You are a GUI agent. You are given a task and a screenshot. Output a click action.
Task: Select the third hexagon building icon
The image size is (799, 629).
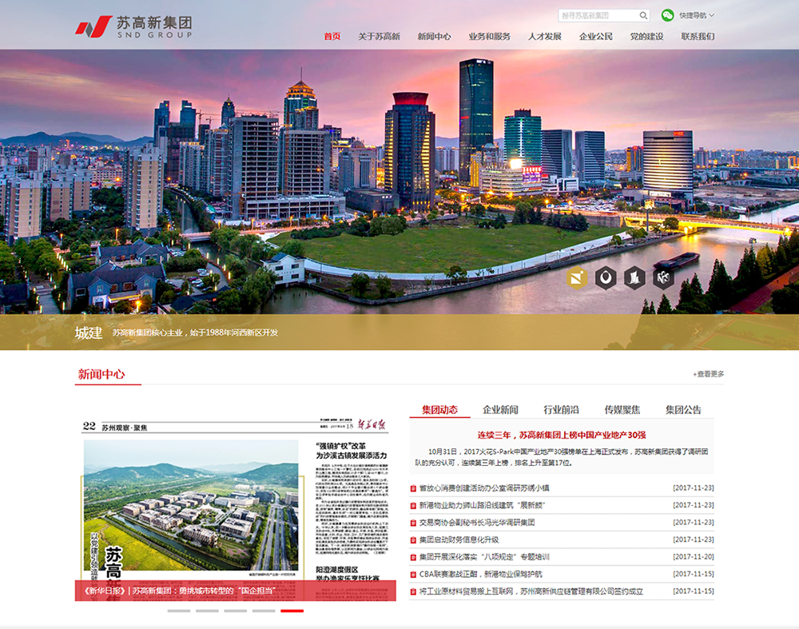(x=633, y=277)
